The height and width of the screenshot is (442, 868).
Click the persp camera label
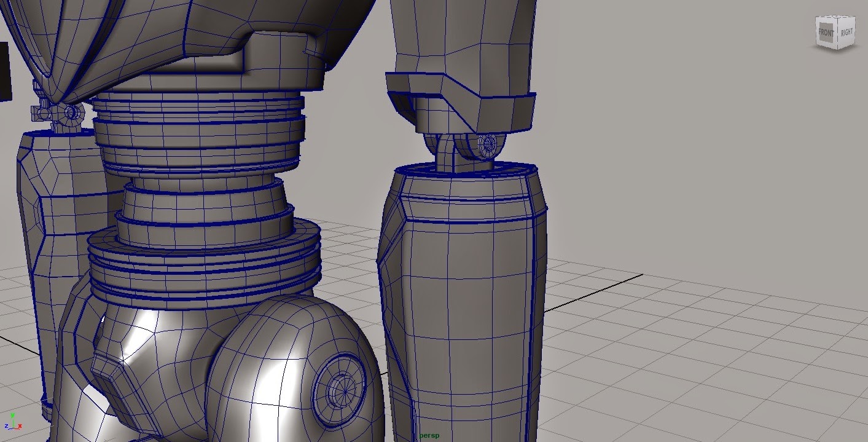[x=431, y=435]
